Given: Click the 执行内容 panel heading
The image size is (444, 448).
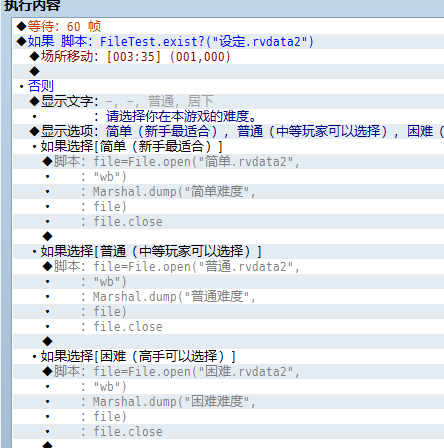Looking at the screenshot, I should pos(32,5).
